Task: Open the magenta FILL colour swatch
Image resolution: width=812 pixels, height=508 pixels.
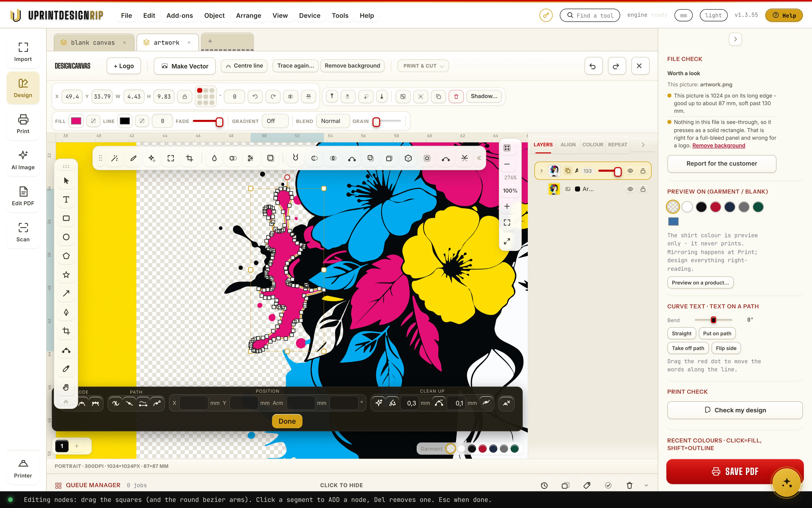Action: 76,121
